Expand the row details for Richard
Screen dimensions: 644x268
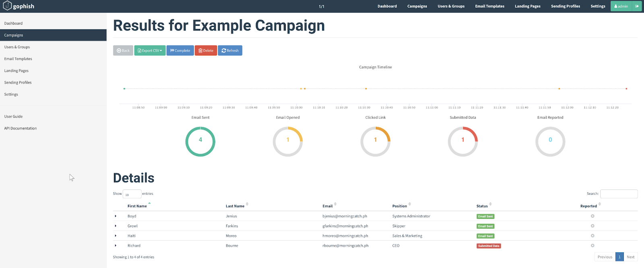coord(116,245)
